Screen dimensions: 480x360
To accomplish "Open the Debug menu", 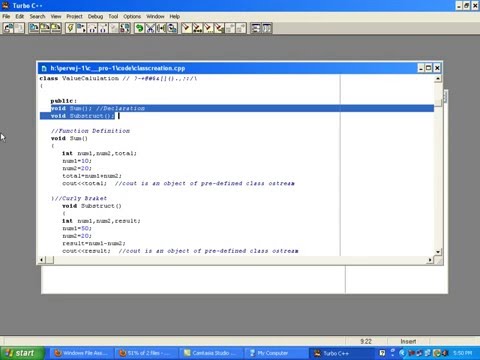I will pos(95,16).
